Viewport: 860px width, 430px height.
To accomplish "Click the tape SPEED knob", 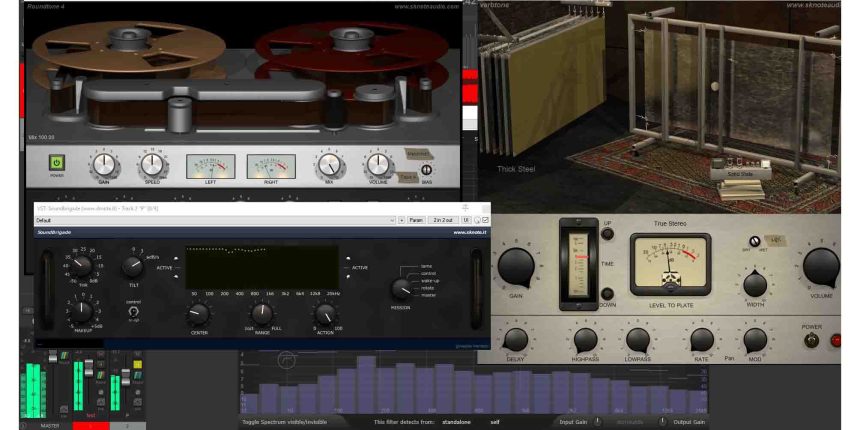I will point(151,164).
